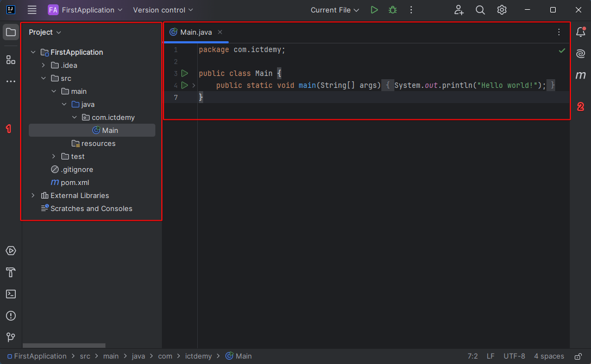Start debugging with the bug icon
This screenshot has width=591, height=364.
(392, 10)
